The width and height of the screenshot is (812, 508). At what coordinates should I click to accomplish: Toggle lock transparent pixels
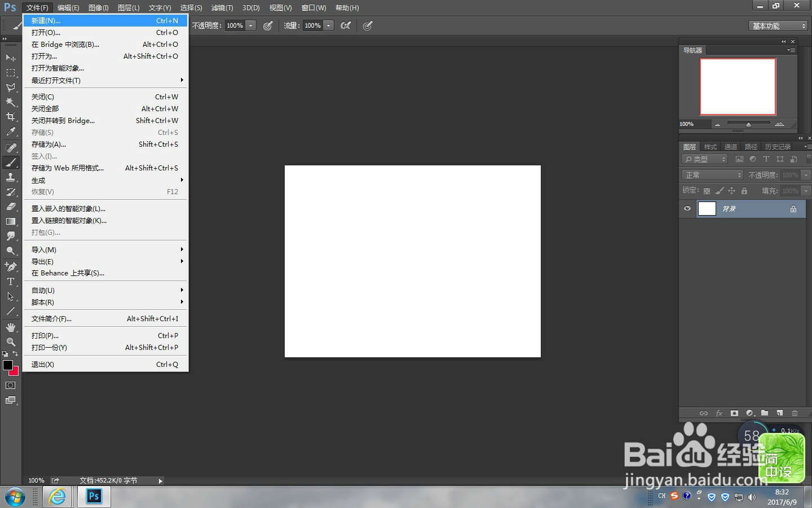707,191
